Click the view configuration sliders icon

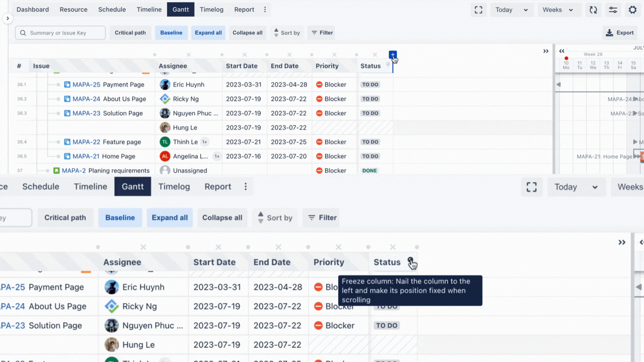click(x=613, y=10)
